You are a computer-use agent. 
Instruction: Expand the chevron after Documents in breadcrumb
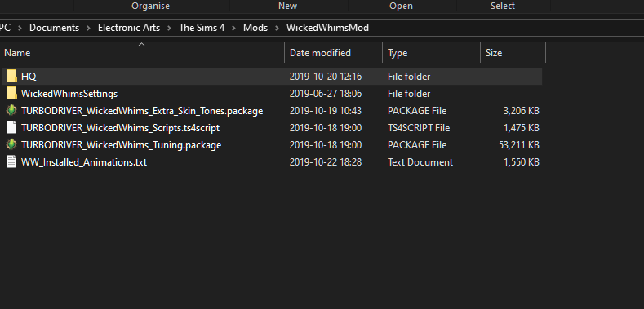88,28
